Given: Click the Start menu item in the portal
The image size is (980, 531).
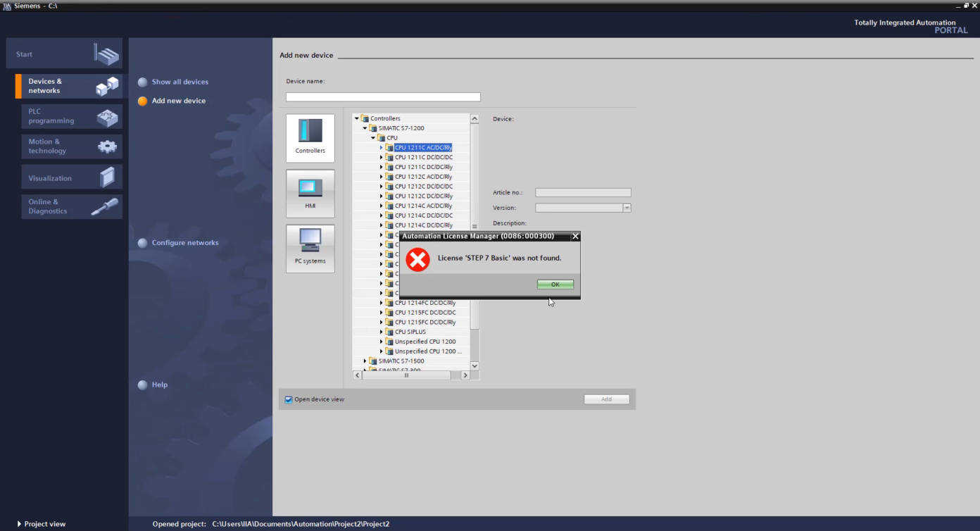Looking at the screenshot, I should click(x=64, y=54).
